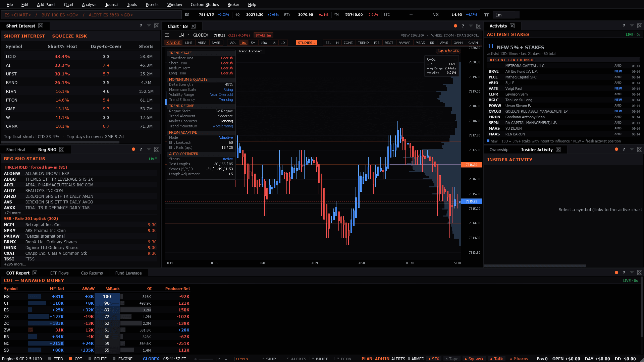Toggle the Tape audio option
The height and width of the screenshot is (362, 644).
click(x=452, y=359)
